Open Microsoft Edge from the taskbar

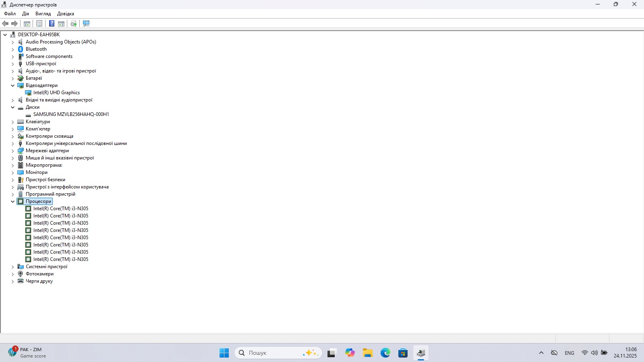click(385, 353)
